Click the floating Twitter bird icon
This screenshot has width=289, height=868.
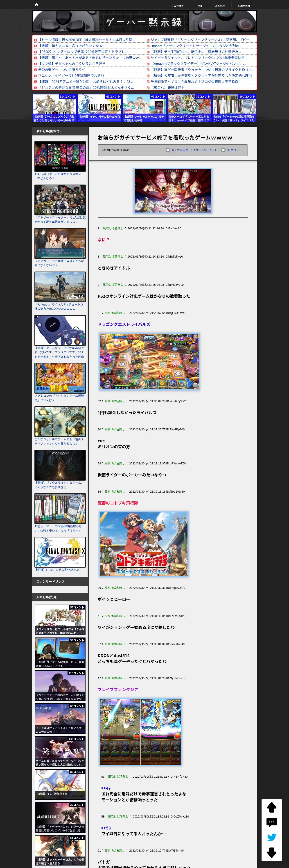(271, 837)
